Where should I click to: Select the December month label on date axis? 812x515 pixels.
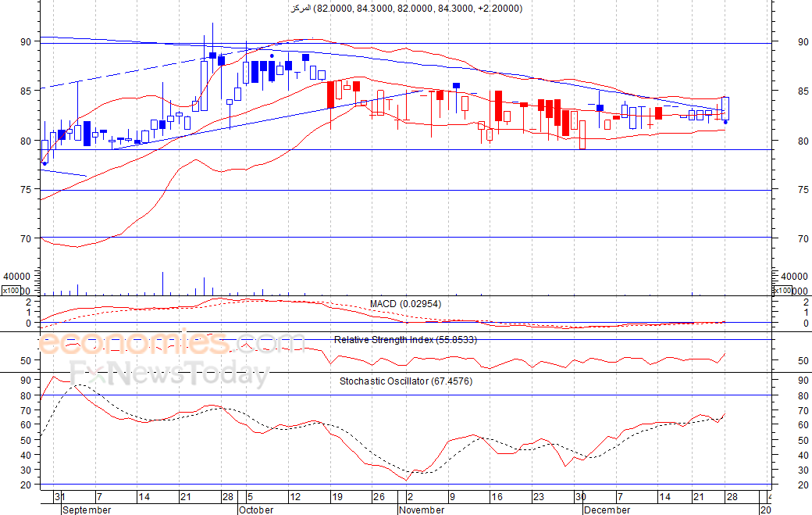pos(607,510)
